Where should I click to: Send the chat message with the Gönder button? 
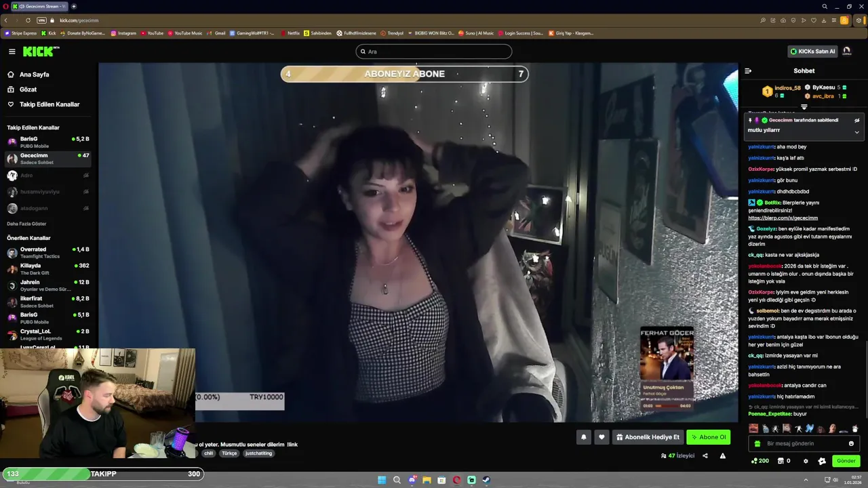click(846, 461)
